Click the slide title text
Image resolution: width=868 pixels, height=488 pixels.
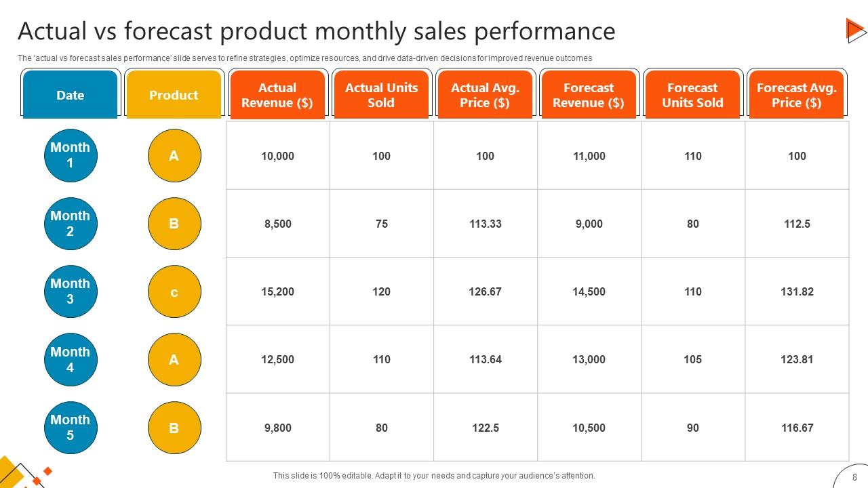316,31
